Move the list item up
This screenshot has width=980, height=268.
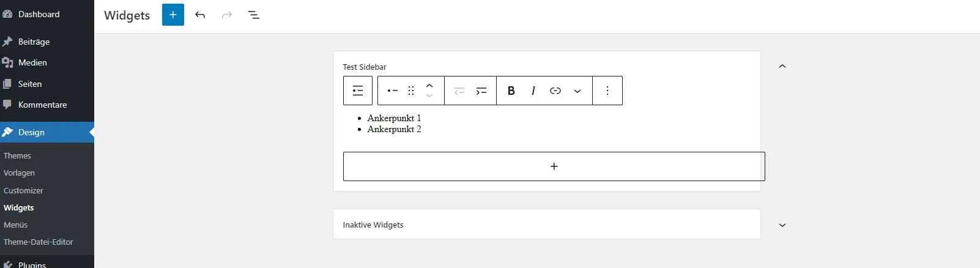[429, 86]
